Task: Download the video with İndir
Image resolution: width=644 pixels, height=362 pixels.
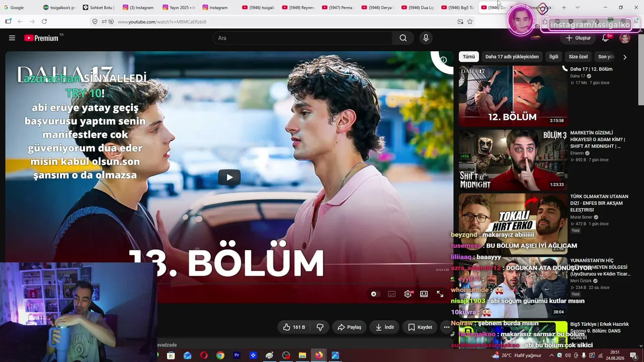Action: pos(385,327)
